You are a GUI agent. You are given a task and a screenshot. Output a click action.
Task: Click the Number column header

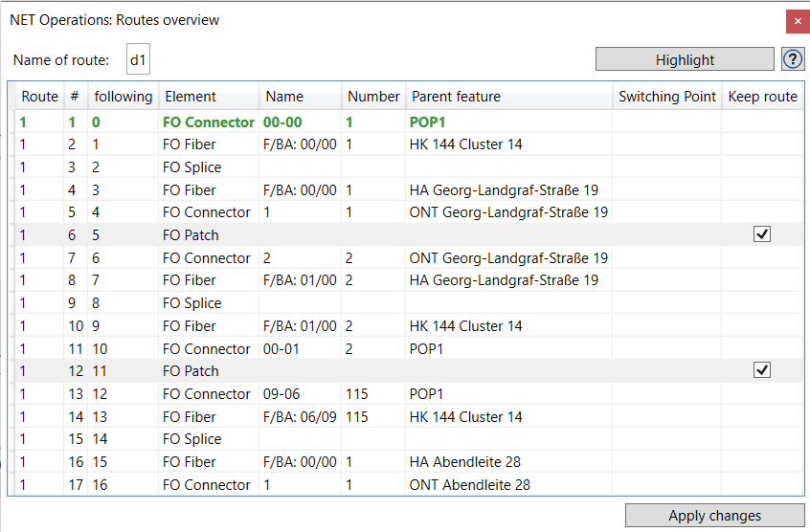373,97
